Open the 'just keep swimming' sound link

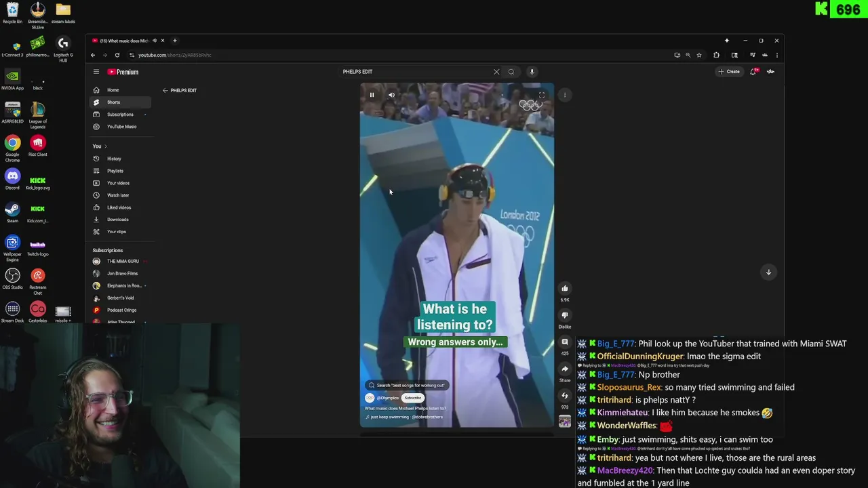point(405,417)
